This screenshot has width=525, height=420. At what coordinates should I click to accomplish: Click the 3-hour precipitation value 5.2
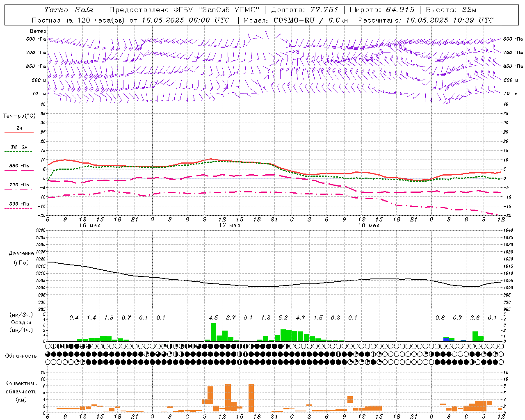[283, 317]
